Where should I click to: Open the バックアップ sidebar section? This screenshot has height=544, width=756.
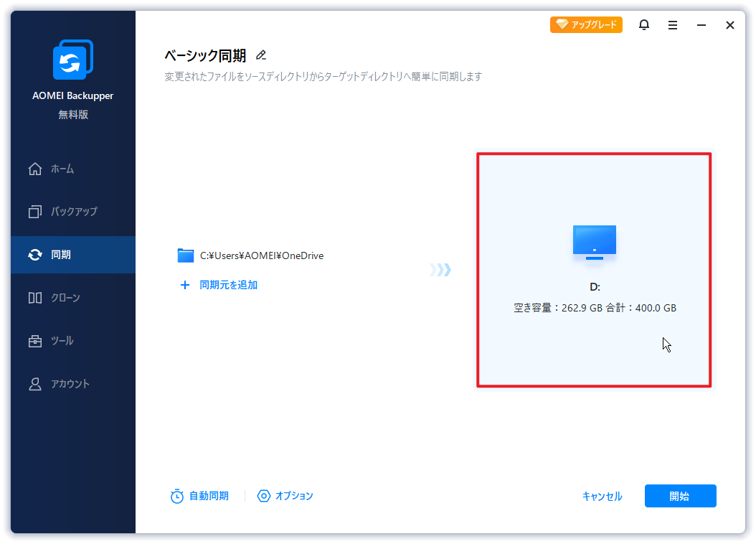(x=73, y=211)
